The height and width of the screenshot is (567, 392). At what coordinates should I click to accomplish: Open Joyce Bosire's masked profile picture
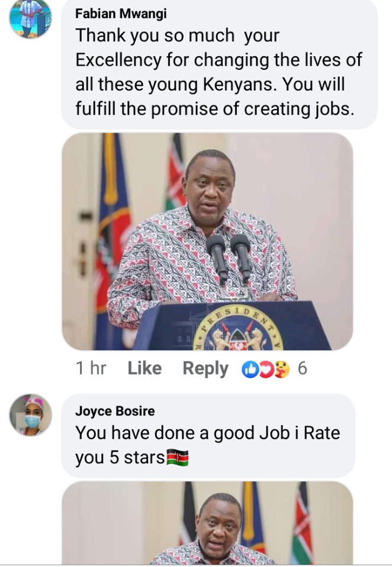(30, 415)
